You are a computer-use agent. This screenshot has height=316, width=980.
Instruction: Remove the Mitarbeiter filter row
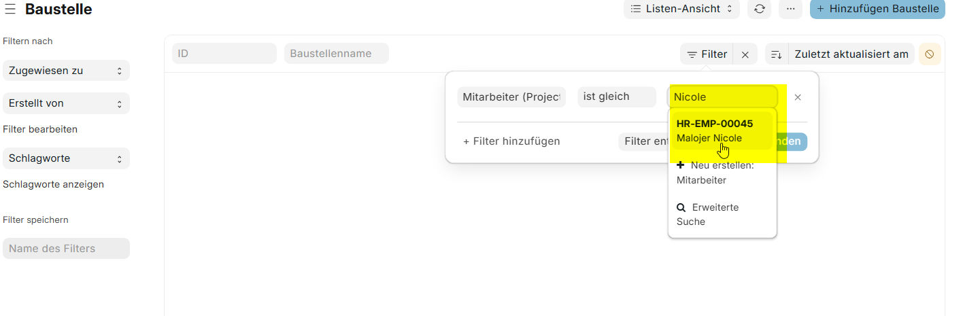point(798,97)
